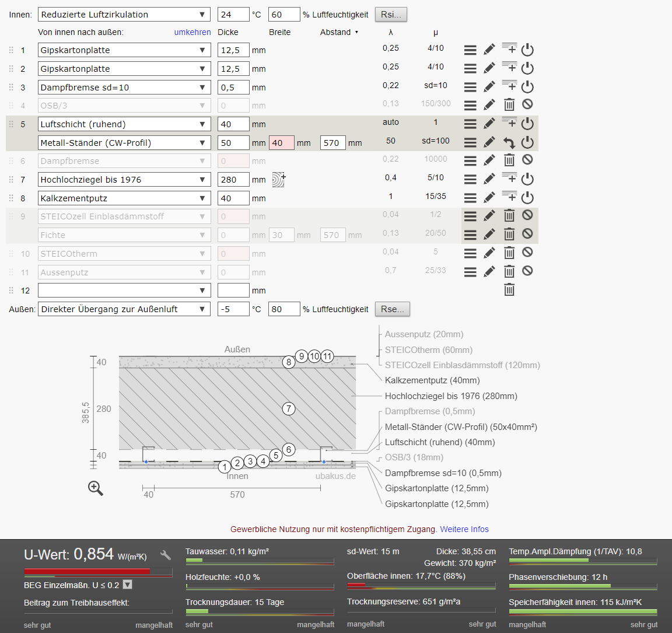Viewport: 672px width, 633px height.
Task: Delete the disabled OSB/3 layer with the trash icon
Action: pyautogui.click(x=509, y=105)
